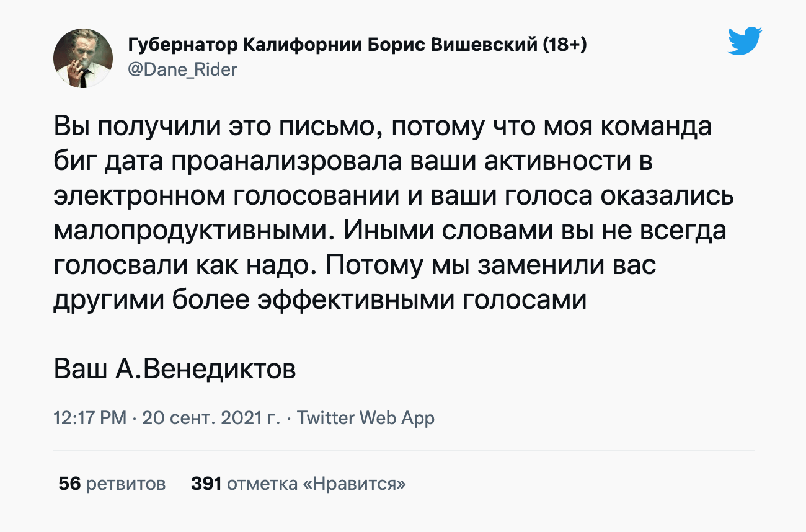Click the phrase биг дата in the tweet
Viewport: 806px width, 532px height.
click(108, 162)
